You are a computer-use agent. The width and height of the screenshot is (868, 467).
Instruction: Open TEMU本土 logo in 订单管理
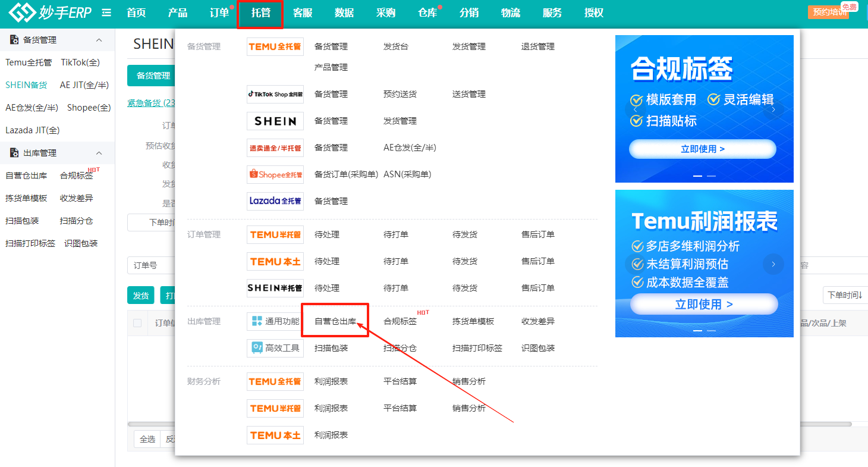pyautogui.click(x=275, y=261)
